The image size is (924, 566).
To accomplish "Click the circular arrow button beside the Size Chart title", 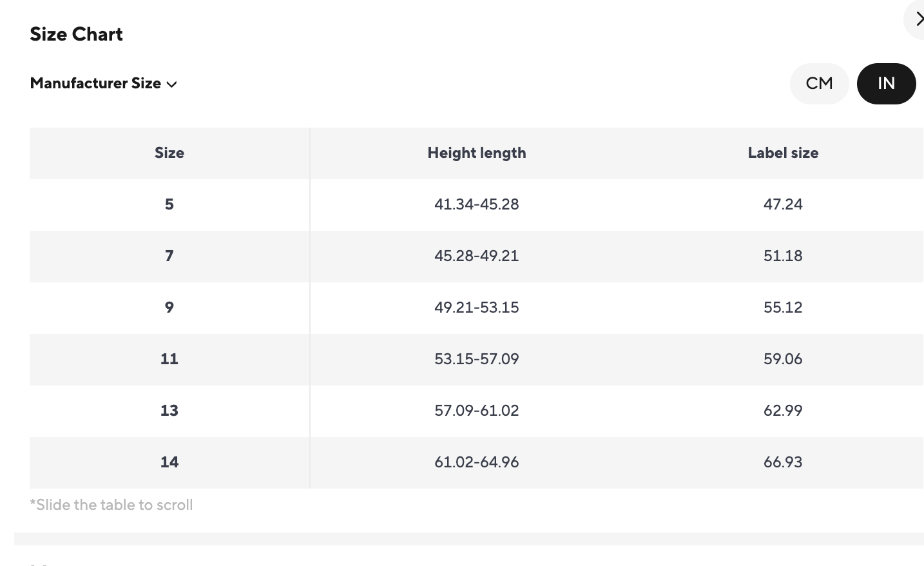I will [917, 19].
